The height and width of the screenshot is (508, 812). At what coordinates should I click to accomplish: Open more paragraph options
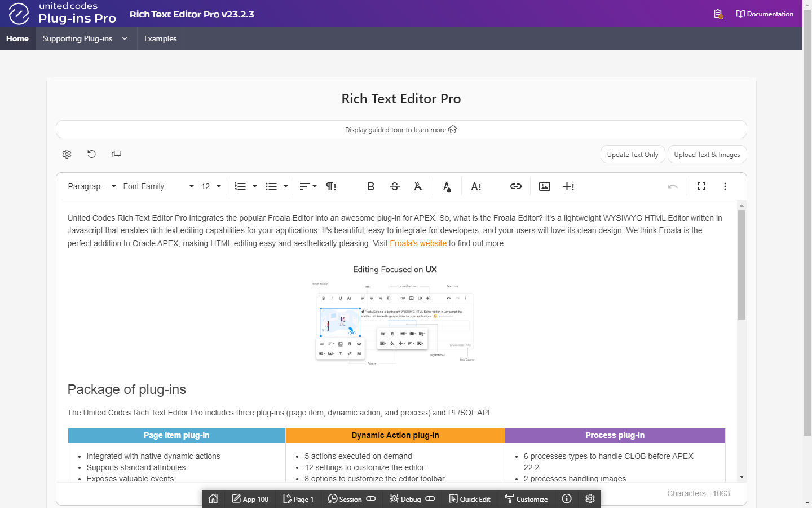pos(332,186)
